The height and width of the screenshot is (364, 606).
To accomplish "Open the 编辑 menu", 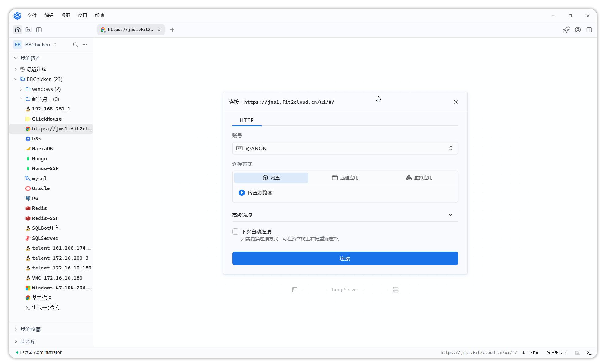I will pos(49,16).
